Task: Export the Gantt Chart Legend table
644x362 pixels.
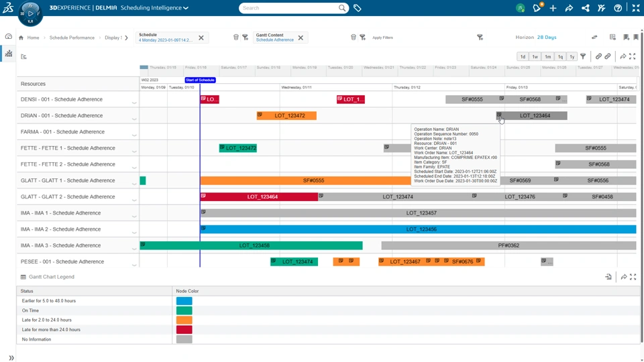Action: [x=608, y=277]
